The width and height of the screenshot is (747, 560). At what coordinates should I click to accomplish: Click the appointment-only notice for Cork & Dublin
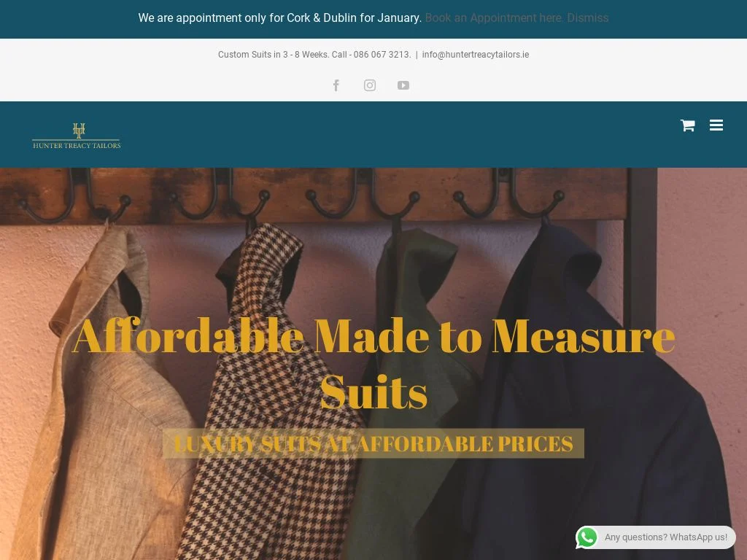279,17
